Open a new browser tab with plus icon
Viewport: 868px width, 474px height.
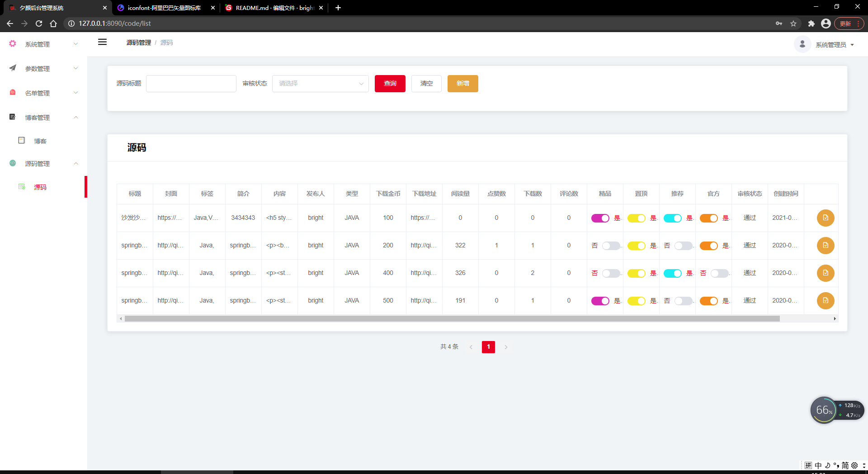[338, 8]
